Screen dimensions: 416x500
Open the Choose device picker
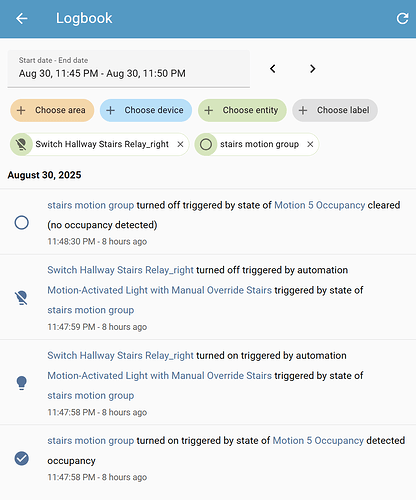pos(146,110)
